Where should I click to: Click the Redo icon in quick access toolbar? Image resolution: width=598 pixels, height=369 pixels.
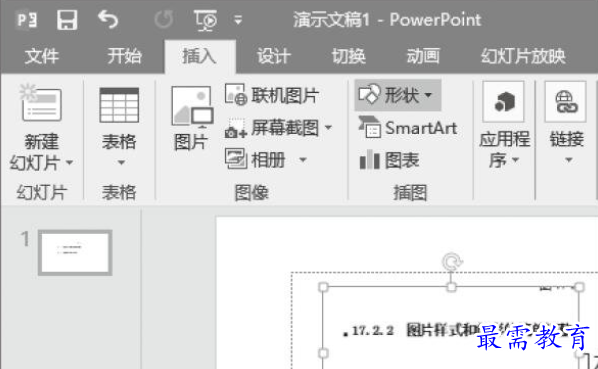[164, 19]
